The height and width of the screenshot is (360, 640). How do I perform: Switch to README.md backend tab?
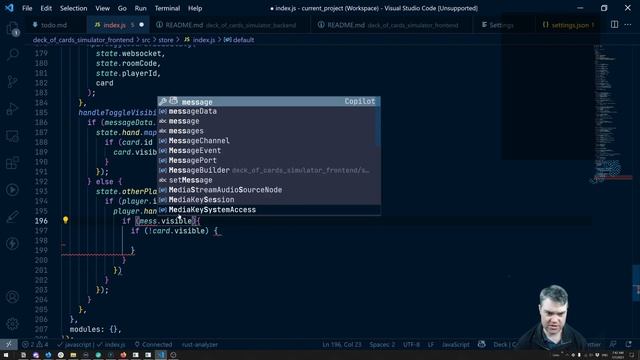coord(229,25)
